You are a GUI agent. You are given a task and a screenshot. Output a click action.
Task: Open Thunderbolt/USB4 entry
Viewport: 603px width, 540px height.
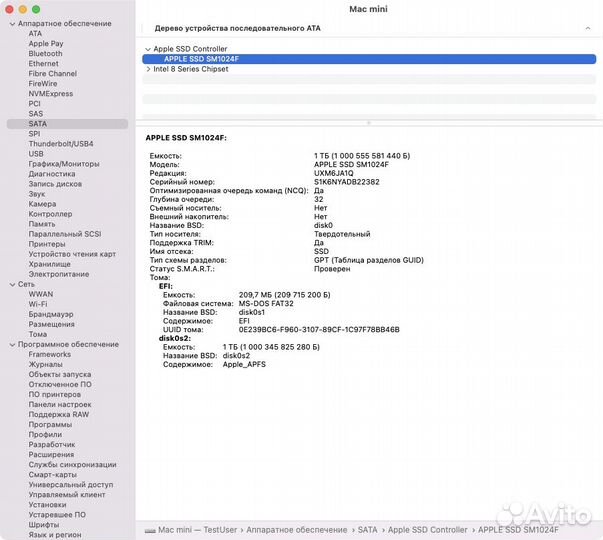[61, 143]
